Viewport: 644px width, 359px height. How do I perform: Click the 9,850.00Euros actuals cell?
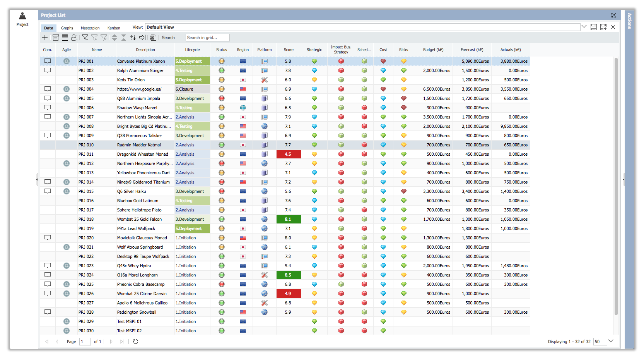point(511,126)
